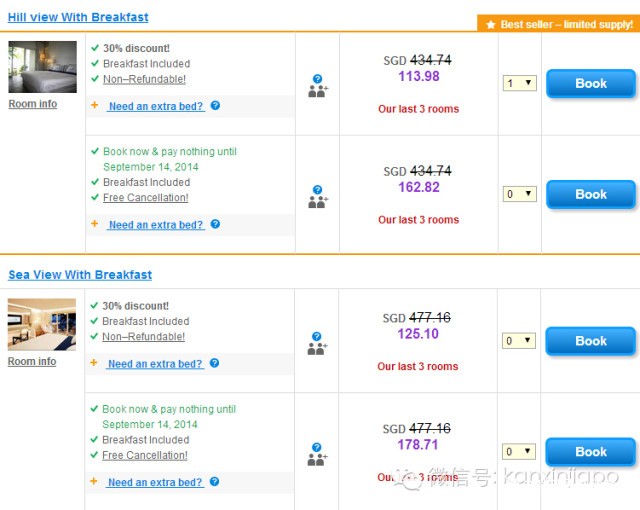Open the Hill view With Breakfast link
The image size is (640, 510).
pyautogui.click(x=78, y=17)
